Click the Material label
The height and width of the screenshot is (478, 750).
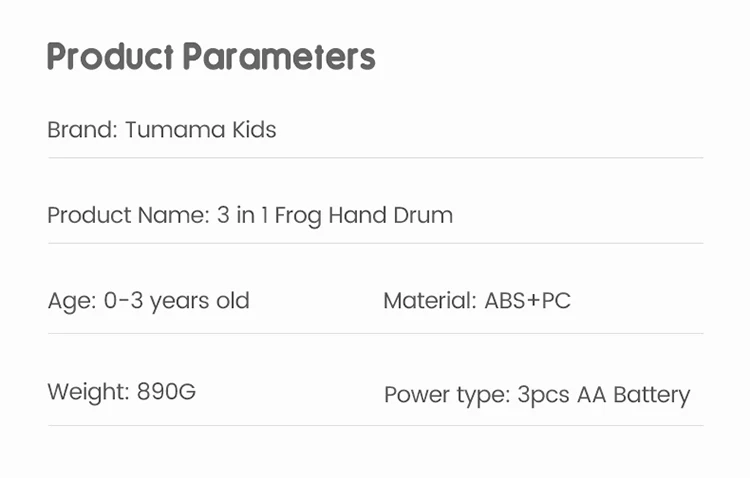point(430,301)
